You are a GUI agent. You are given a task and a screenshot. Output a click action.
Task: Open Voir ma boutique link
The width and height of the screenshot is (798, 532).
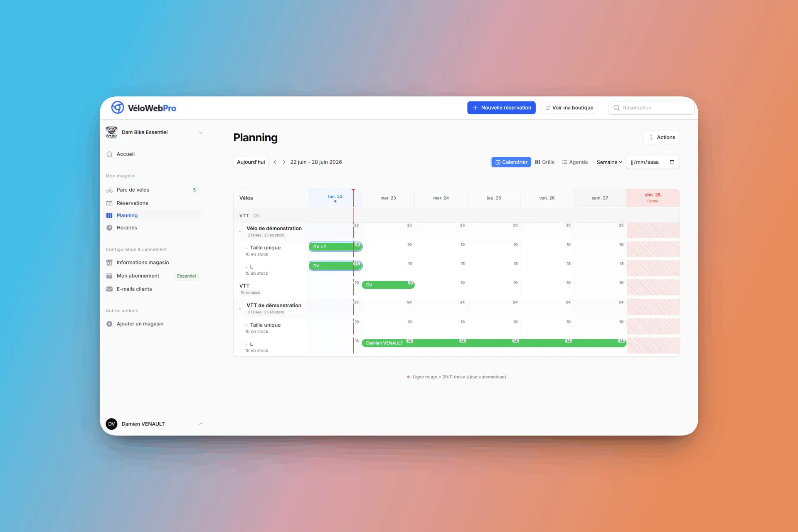click(569, 108)
